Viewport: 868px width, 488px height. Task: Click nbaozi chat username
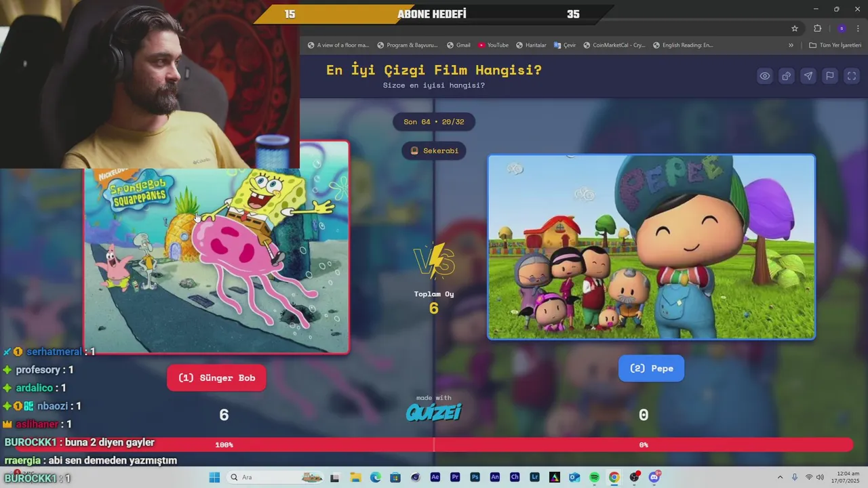pos(52,406)
